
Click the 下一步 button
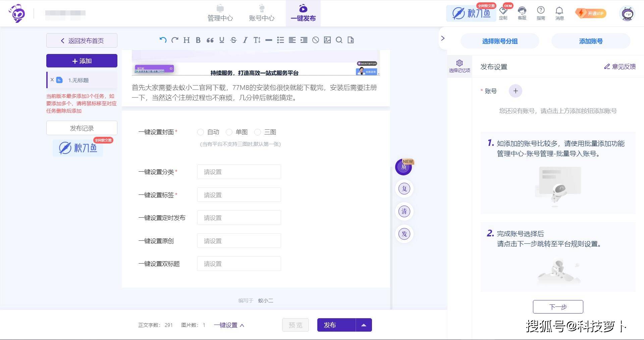(x=558, y=307)
